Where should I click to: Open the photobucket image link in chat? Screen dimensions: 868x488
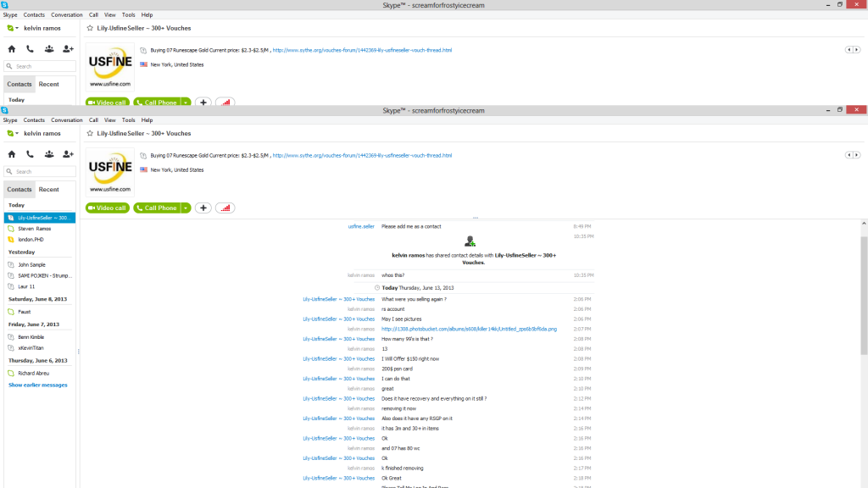[x=469, y=330]
